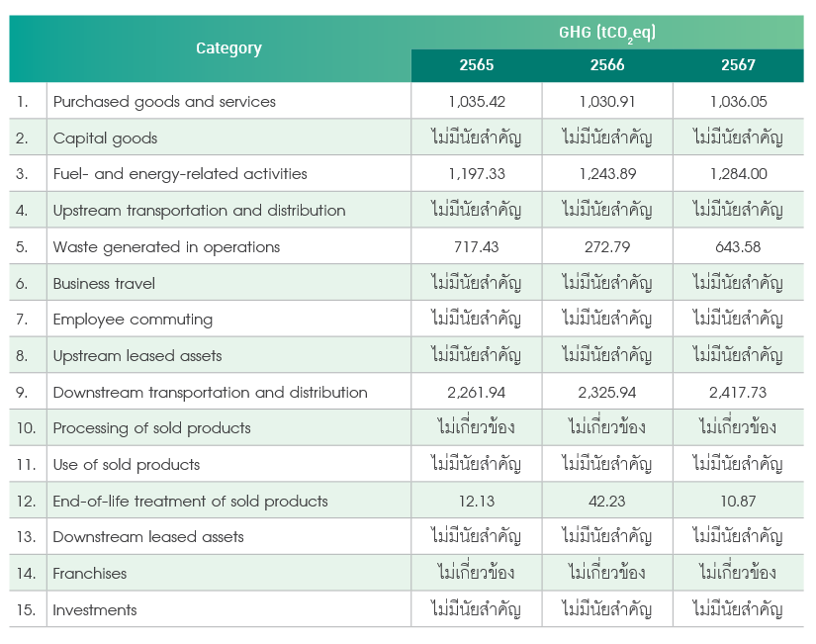816x644 pixels.
Task: Click Upstream transportation and distribution label
Action: pyautogui.click(x=199, y=211)
